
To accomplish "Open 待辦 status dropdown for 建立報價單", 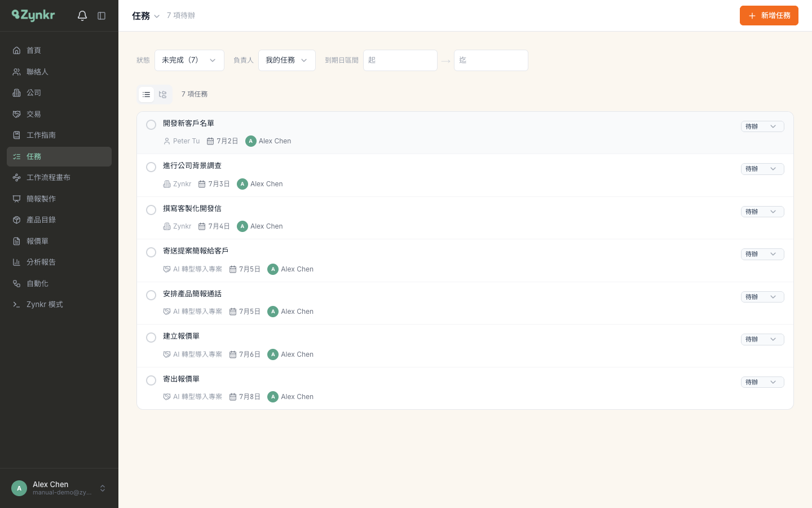I will click(x=762, y=339).
